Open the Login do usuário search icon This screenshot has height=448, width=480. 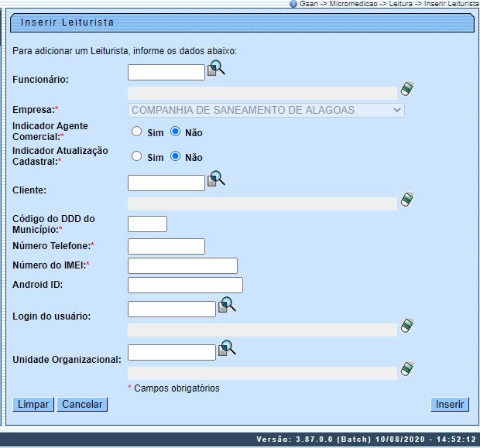click(x=227, y=305)
